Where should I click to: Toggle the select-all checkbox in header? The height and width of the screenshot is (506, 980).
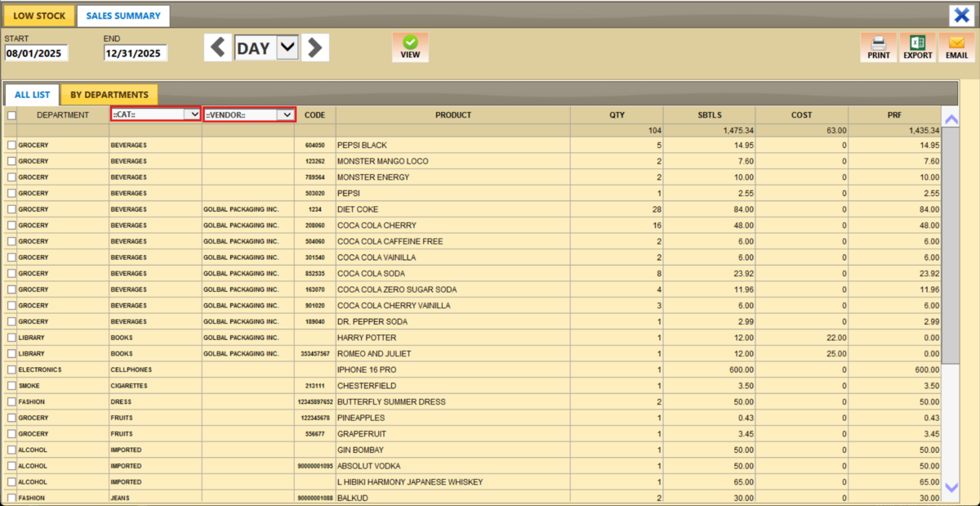[x=11, y=115]
